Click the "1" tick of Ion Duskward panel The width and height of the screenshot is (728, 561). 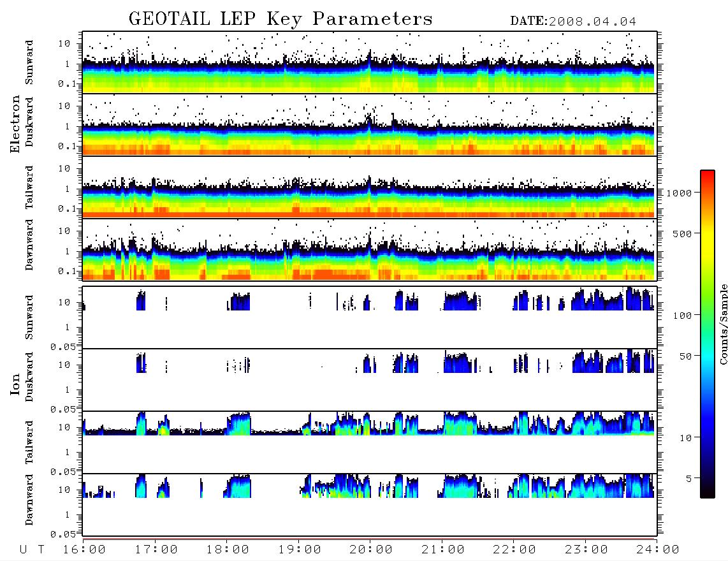point(67,390)
